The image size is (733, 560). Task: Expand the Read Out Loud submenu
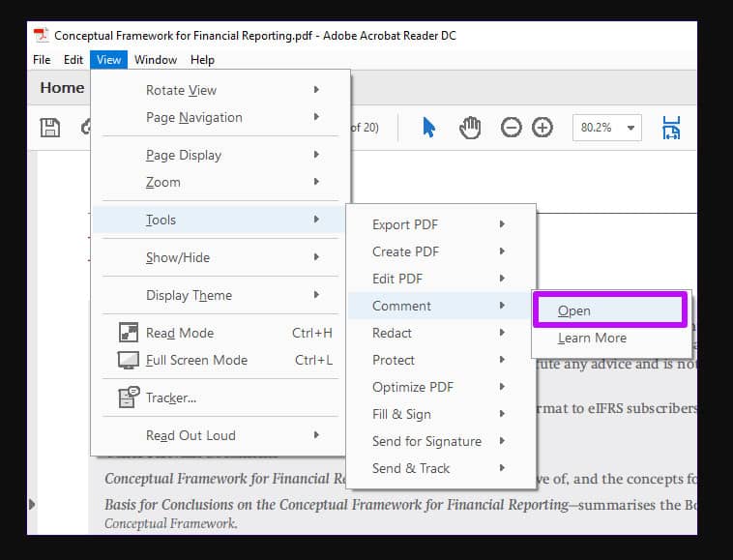click(x=220, y=435)
